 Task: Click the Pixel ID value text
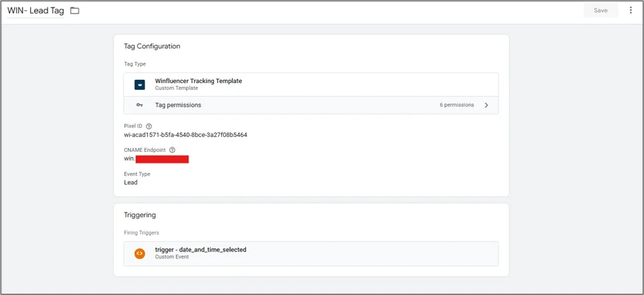coord(185,135)
